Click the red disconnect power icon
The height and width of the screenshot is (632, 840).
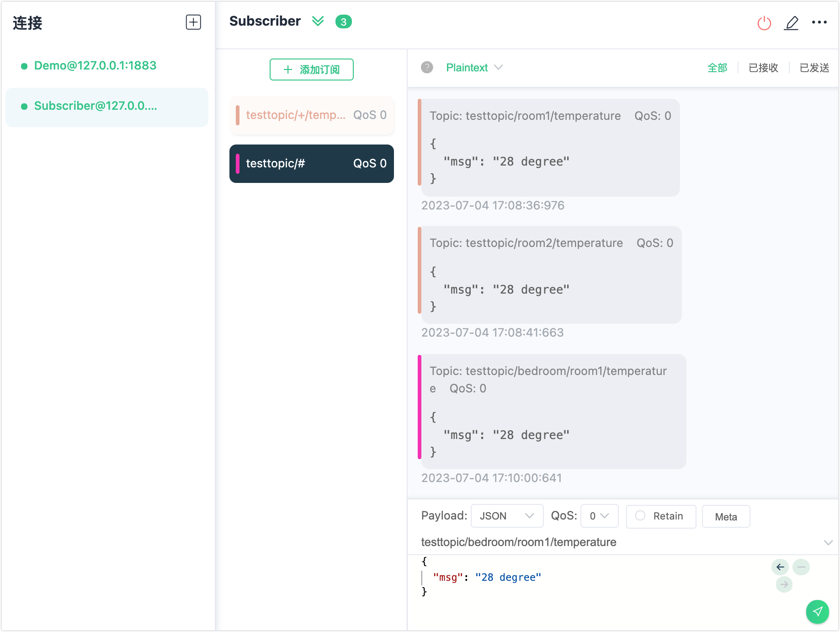[764, 23]
